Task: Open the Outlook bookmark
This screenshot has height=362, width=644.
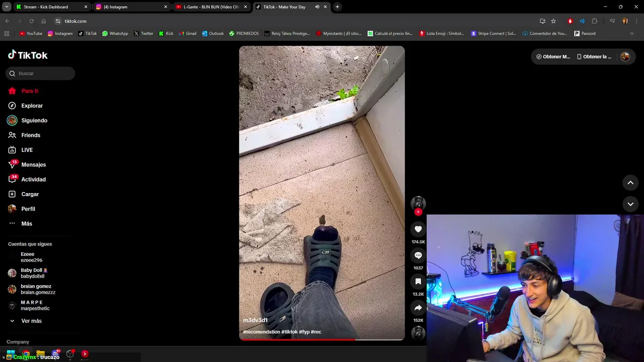Action: [213, 34]
